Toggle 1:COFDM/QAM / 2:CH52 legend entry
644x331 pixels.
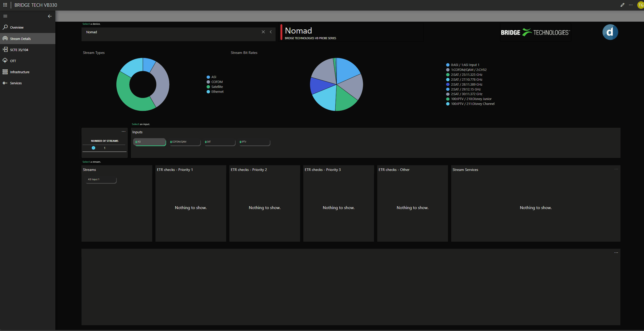click(x=466, y=70)
